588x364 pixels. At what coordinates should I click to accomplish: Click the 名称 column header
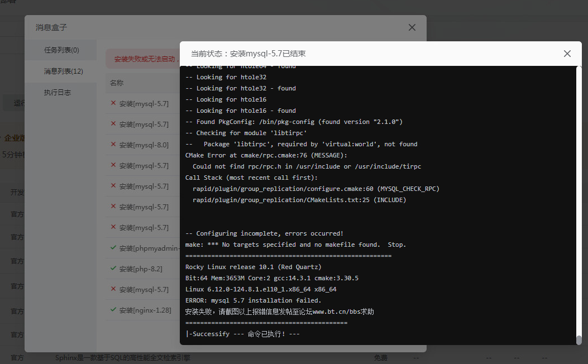point(117,83)
